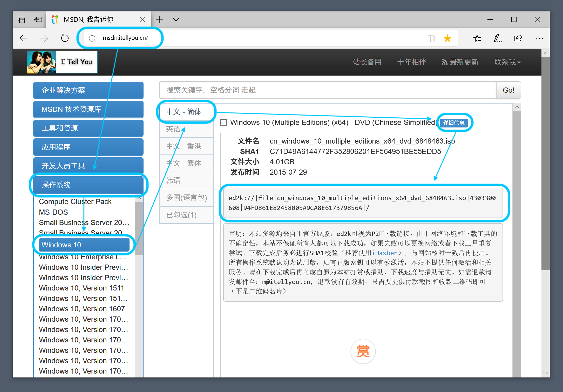Screen dimensions: 563x392
Task: Open the 已勾选(1) tab
Action: [186, 215]
